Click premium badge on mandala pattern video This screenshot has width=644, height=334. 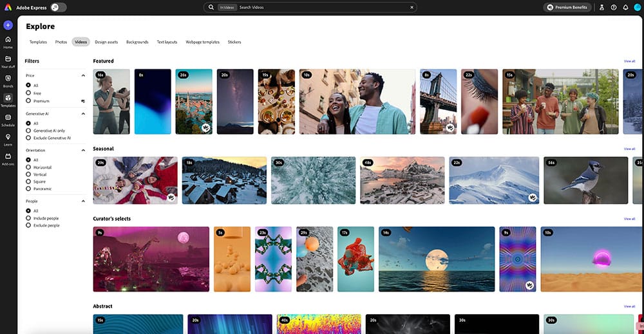pos(529,285)
